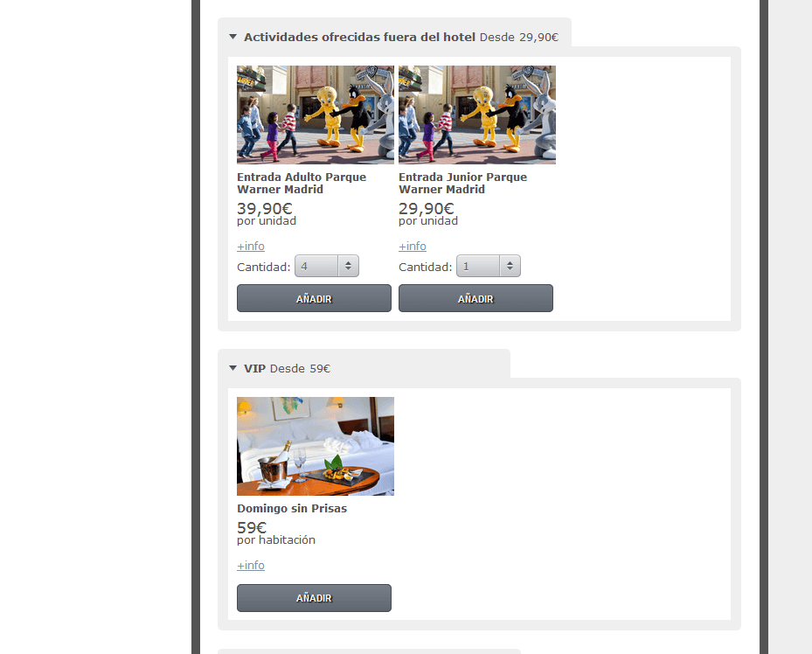This screenshot has width=812, height=654.
Task: Open the Entrada Adulto quantity dropdown
Action: click(x=327, y=266)
